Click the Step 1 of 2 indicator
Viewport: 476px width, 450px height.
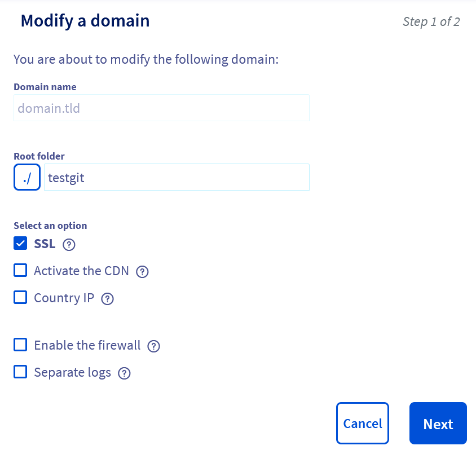(x=431, y=22)
